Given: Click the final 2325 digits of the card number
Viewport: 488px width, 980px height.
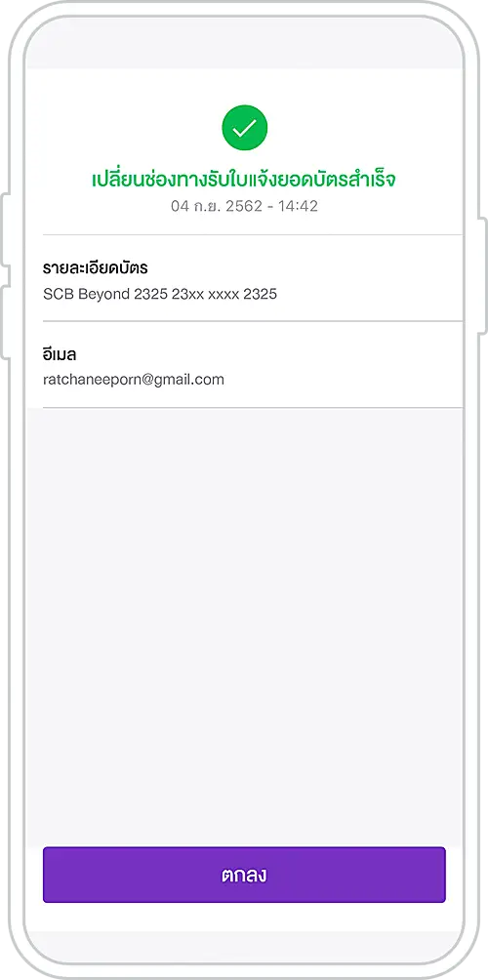Looking at the screenshot, I should click(x=260, y=294).
